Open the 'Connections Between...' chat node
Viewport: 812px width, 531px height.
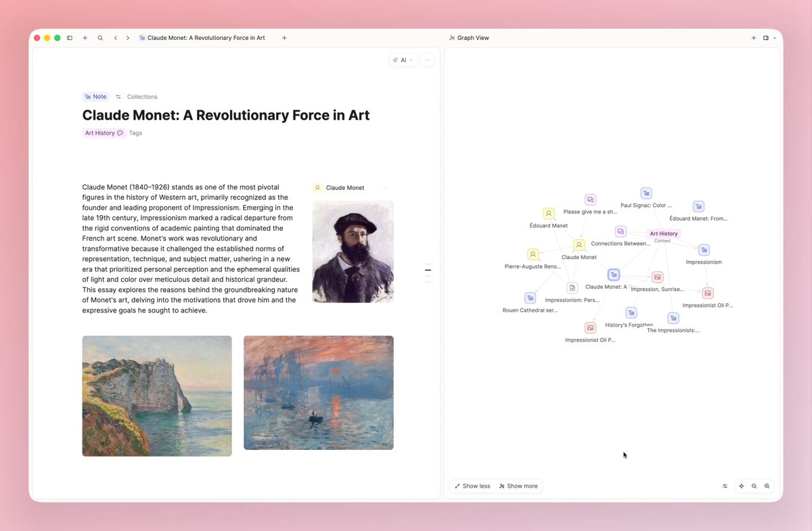(621, 231)
